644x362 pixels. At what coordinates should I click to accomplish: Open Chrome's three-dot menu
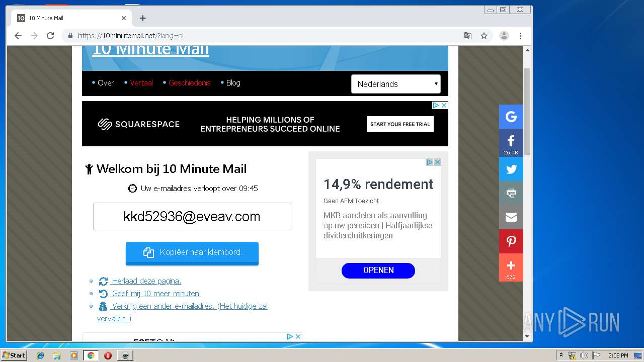[x=520, y=36]
